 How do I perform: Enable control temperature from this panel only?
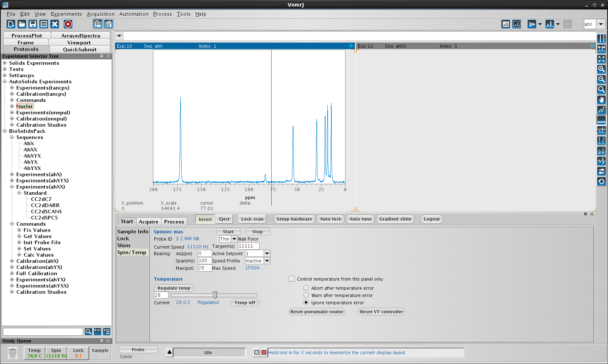[292, 279]
